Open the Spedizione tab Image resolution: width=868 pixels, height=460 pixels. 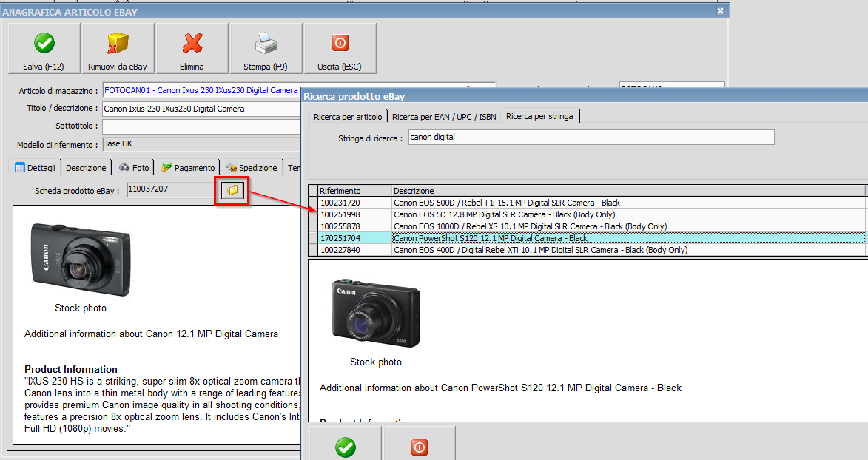pos(252,168)
